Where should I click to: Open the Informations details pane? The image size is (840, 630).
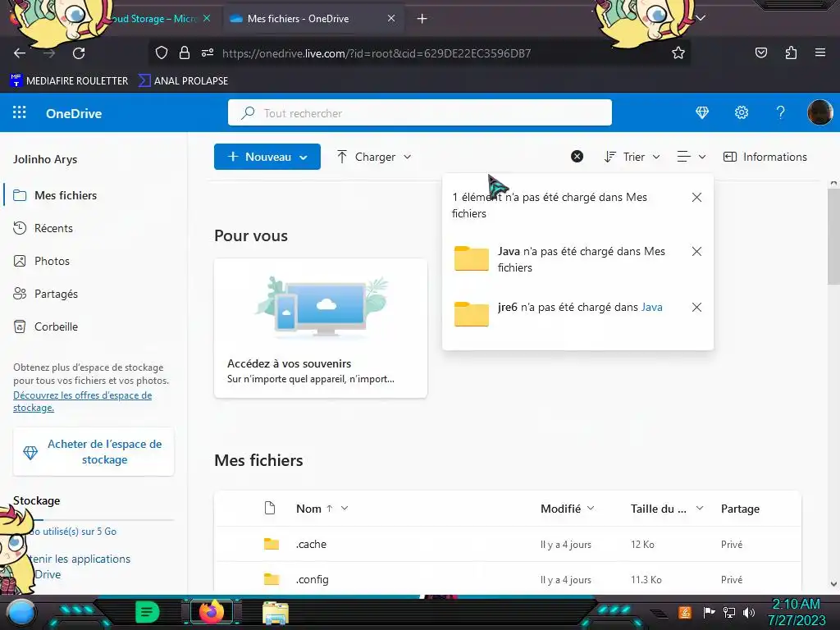pos(765,157)
